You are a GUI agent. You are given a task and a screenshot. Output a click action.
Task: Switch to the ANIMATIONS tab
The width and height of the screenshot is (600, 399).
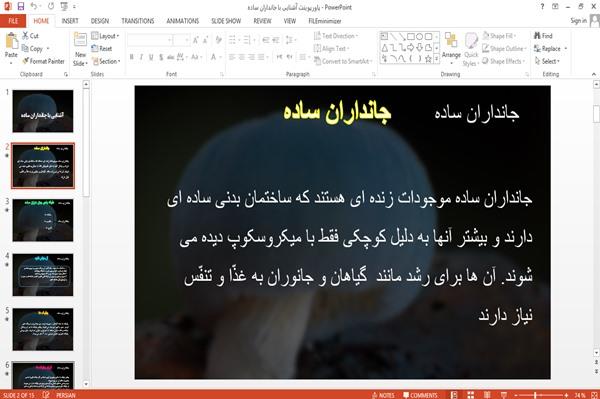pos(183,21)
